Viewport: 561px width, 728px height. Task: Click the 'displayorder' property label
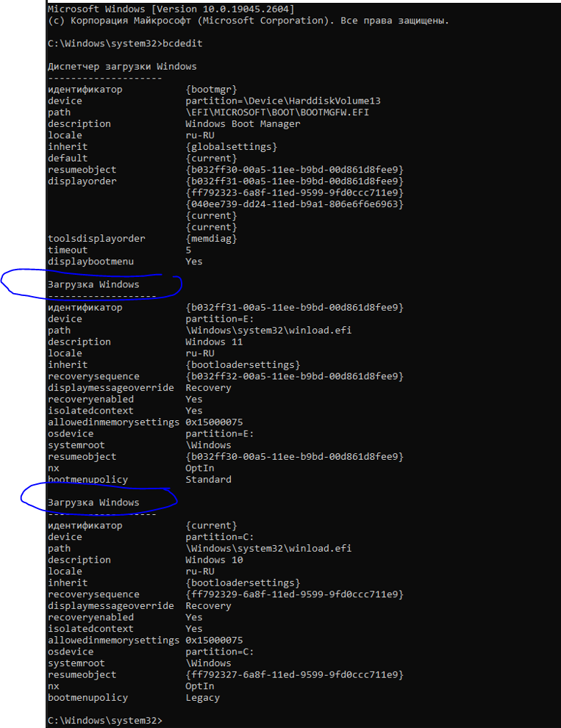[x=82, y=181]
